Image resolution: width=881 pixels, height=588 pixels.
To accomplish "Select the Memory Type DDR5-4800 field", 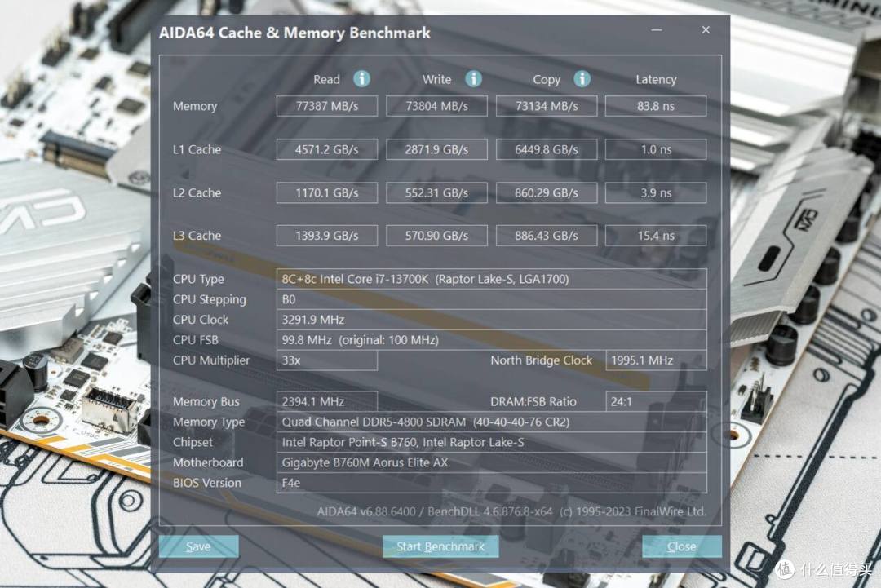I will (x=489, y=422).
